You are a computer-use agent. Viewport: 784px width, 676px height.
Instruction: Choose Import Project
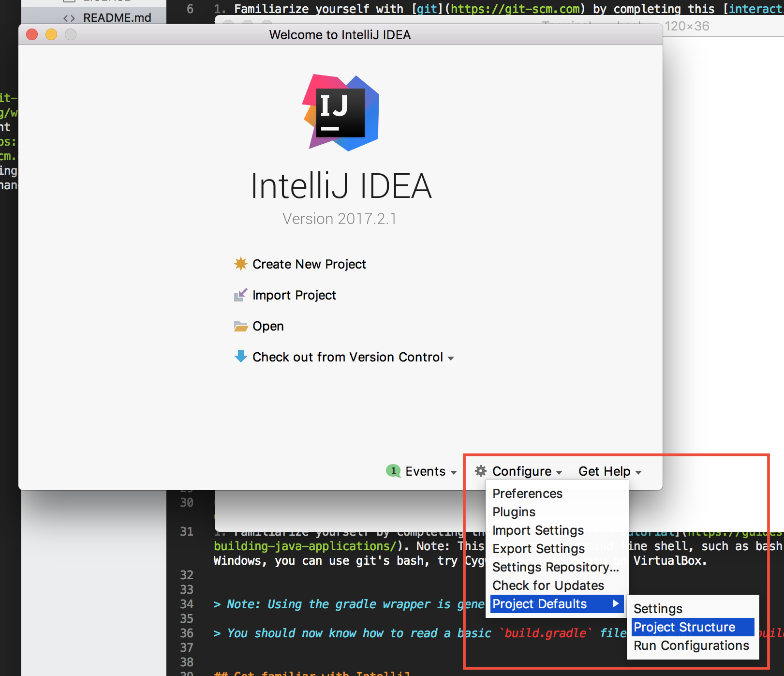(294, 295)
